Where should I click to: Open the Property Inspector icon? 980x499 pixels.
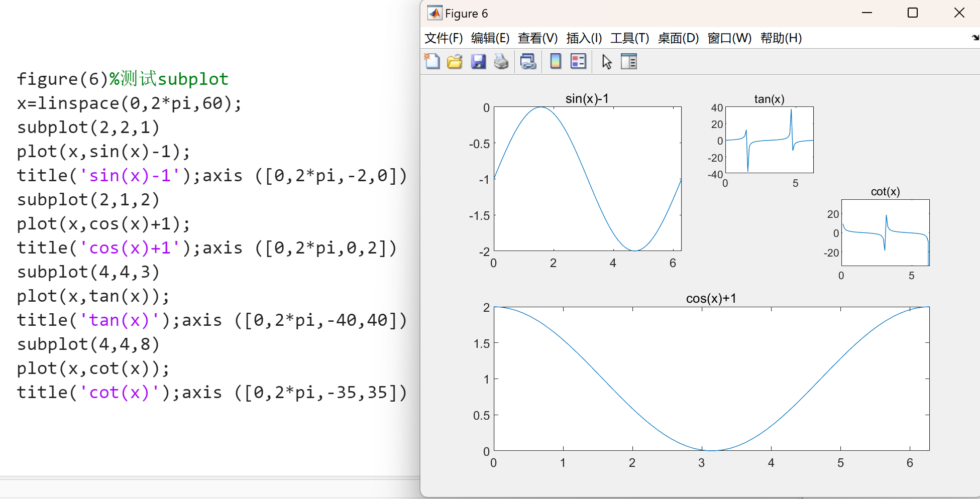[629, 61]
